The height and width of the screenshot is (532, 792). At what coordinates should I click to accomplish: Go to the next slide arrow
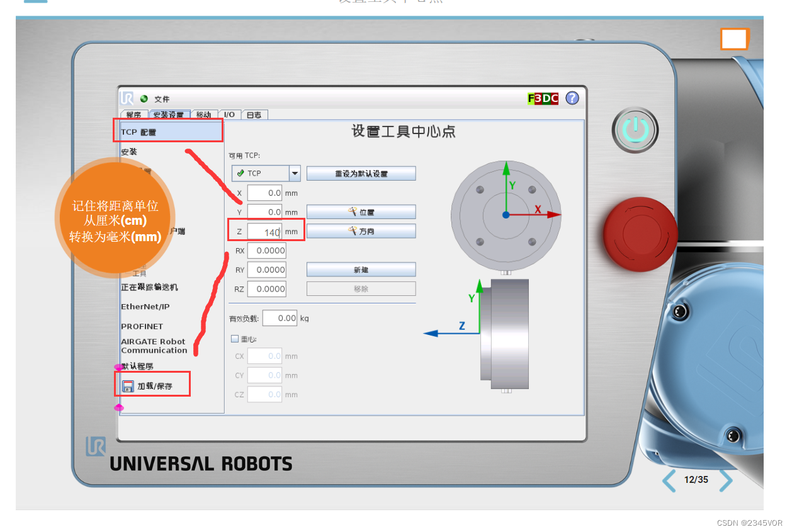726,480
